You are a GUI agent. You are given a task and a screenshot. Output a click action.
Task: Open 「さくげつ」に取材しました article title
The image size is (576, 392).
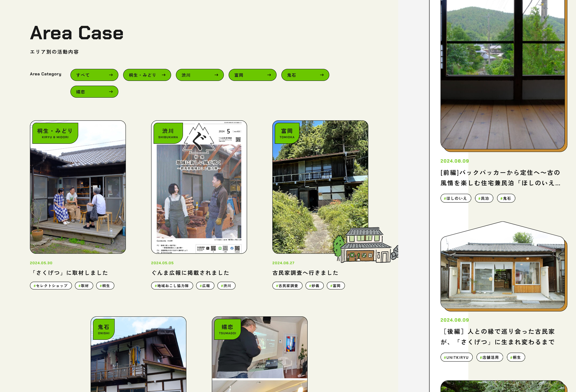[x=69, y=273]
